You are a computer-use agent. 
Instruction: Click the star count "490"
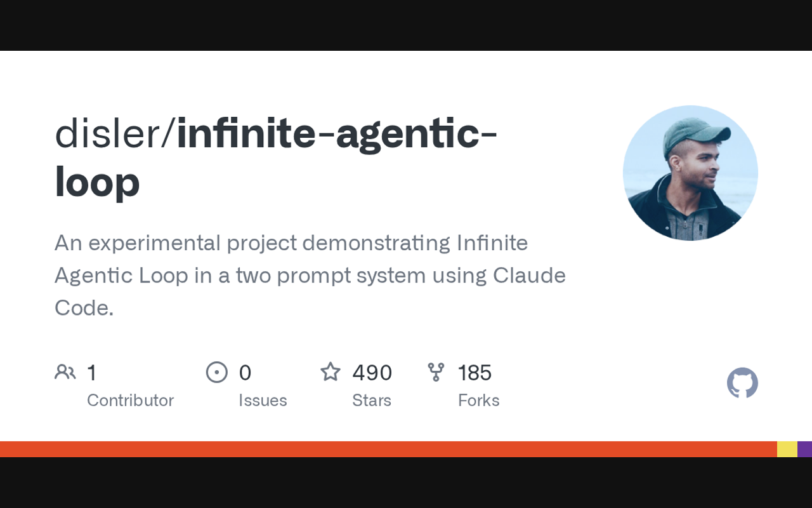(x=372, y=373)
